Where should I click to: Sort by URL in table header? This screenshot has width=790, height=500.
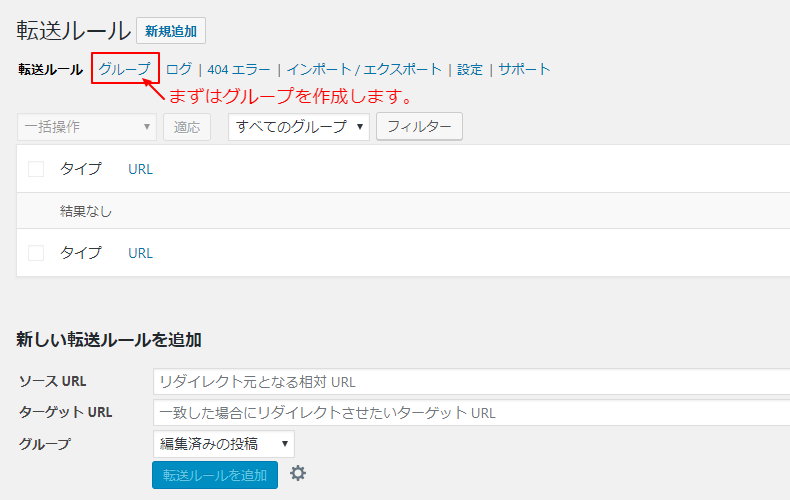pos(141,169)
